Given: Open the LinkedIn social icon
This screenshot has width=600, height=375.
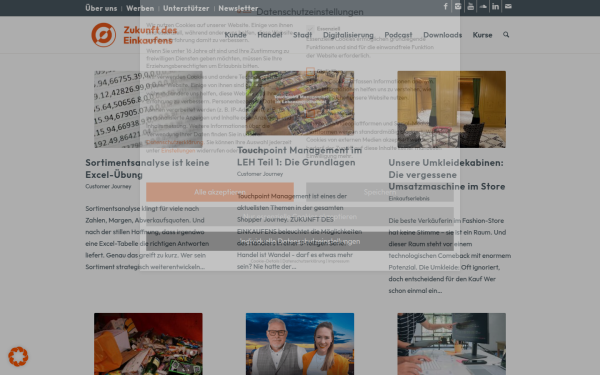Looking at the screenshot, I should [x=496, y=7].
